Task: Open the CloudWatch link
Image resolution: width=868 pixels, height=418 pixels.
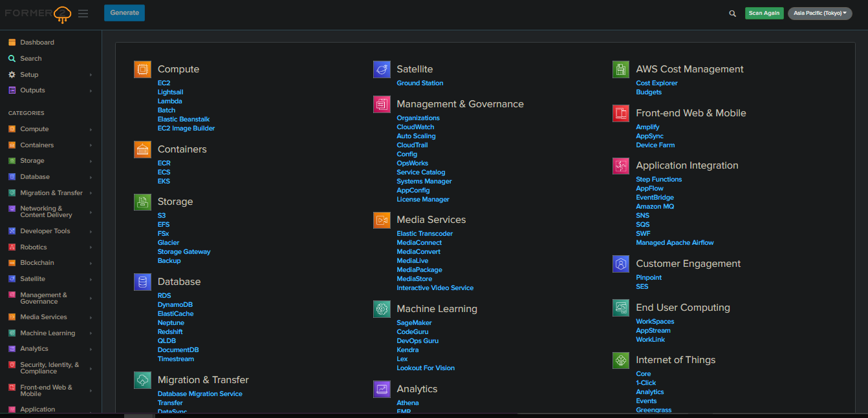Action: [415, 127]
